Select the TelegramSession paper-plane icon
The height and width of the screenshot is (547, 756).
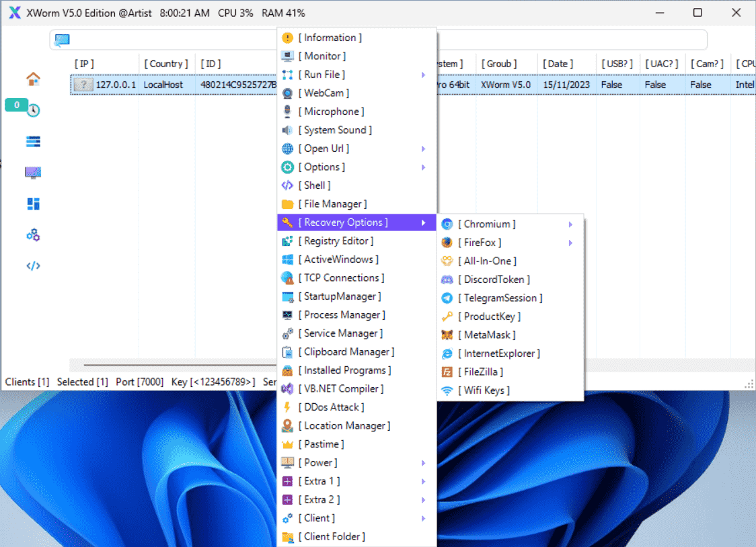tap(447, 298)
